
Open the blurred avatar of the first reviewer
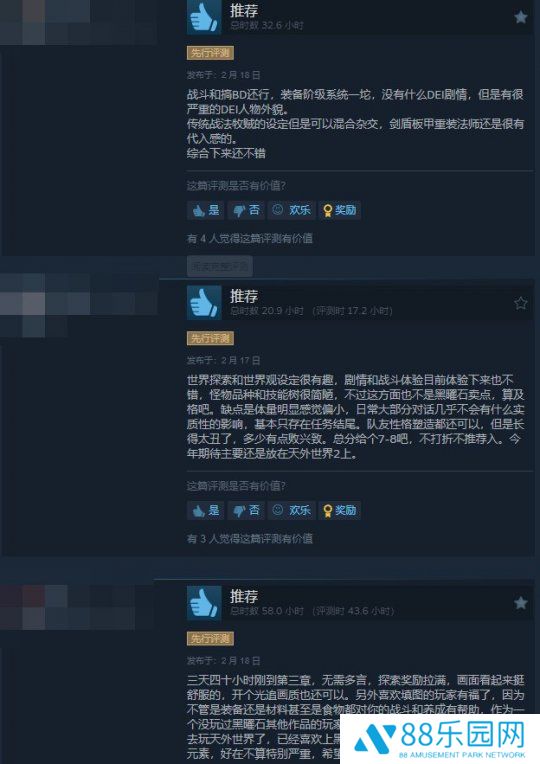click(78, 22)
